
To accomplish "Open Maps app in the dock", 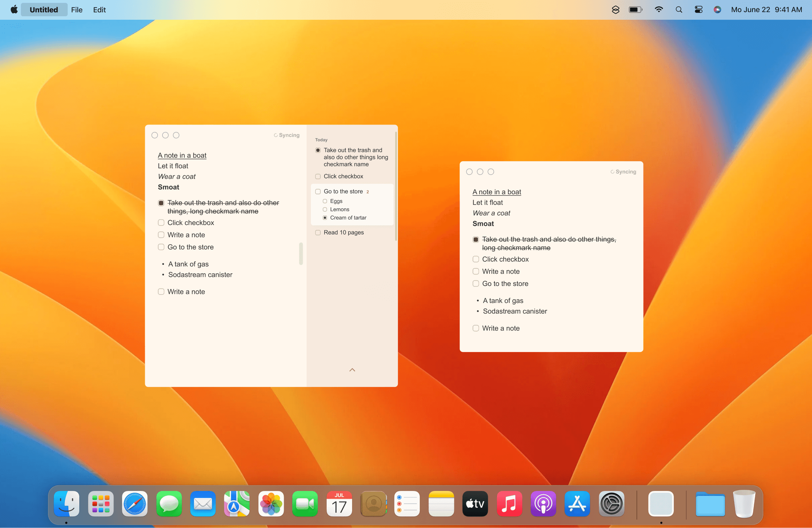I will (237, 504).
